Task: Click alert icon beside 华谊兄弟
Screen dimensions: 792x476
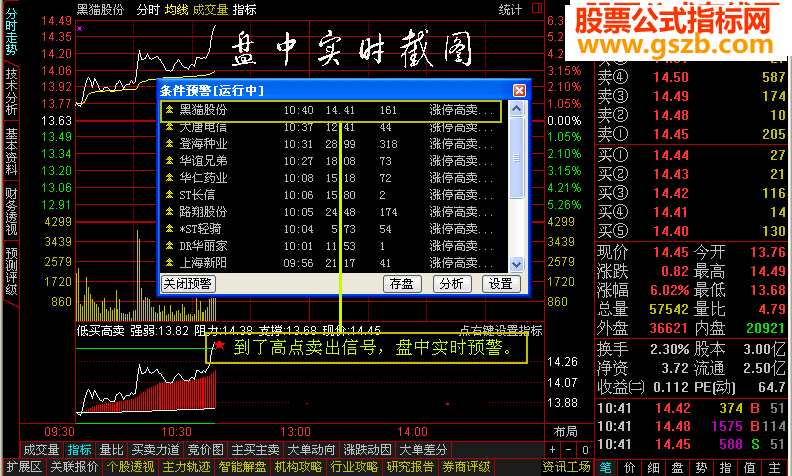Action: 169,161
